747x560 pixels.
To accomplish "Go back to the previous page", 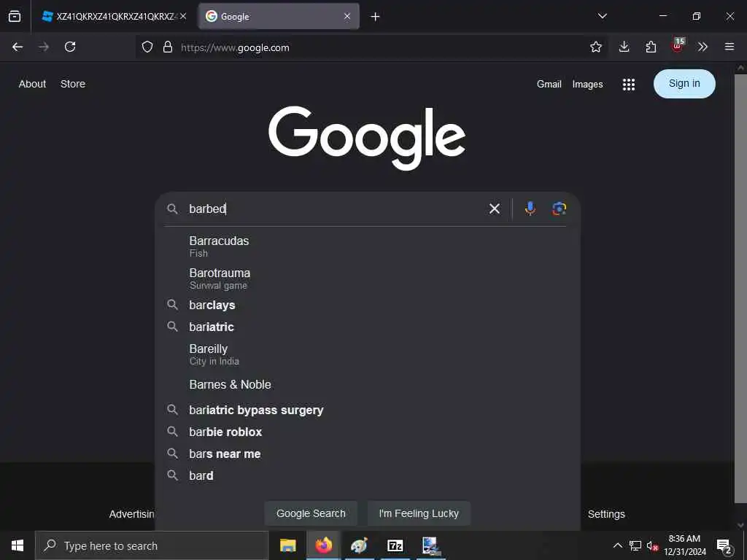I will [x=18, y=47].
